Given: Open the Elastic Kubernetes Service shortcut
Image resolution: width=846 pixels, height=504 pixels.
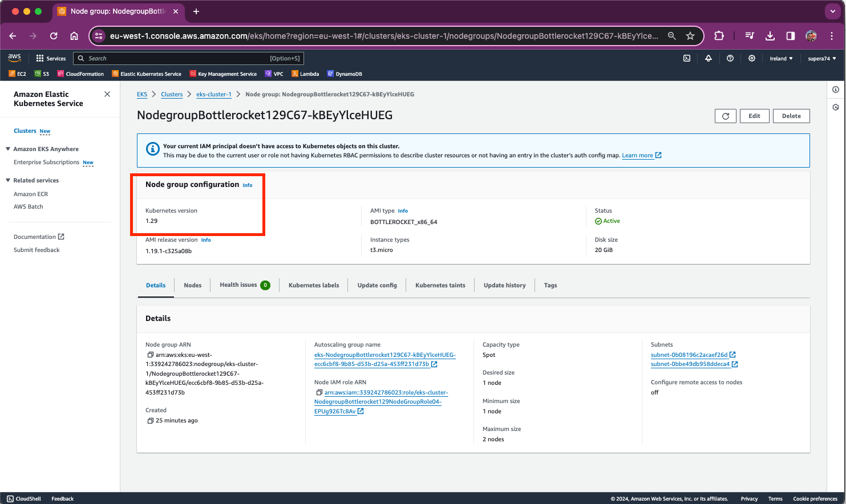Looking at the screenshot, I should (147, 74).
